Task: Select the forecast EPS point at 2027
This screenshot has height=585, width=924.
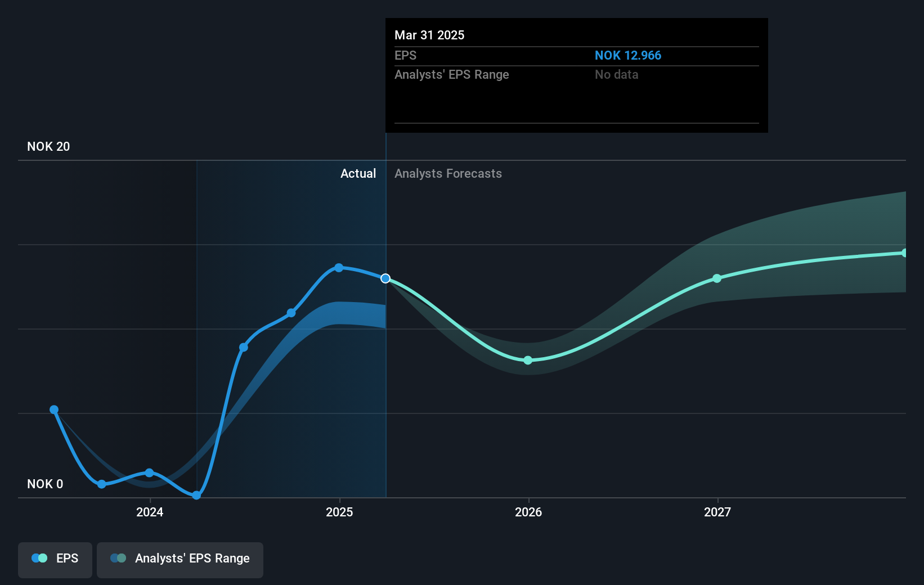Action: (x=717, y=278)
